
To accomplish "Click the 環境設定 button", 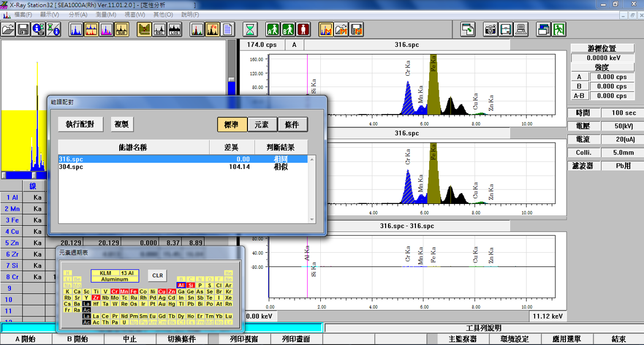I will click(514, 339).
